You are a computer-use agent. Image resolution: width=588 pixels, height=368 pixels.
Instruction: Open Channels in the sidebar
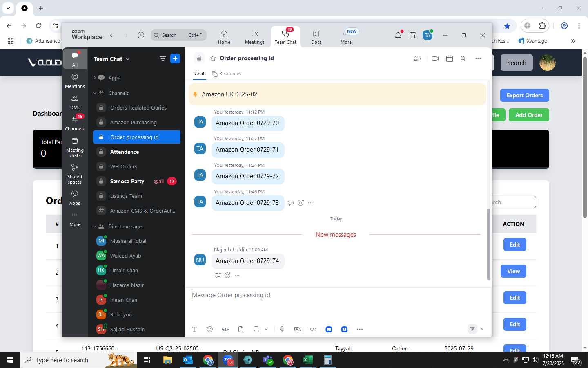(x=75, y=123)
